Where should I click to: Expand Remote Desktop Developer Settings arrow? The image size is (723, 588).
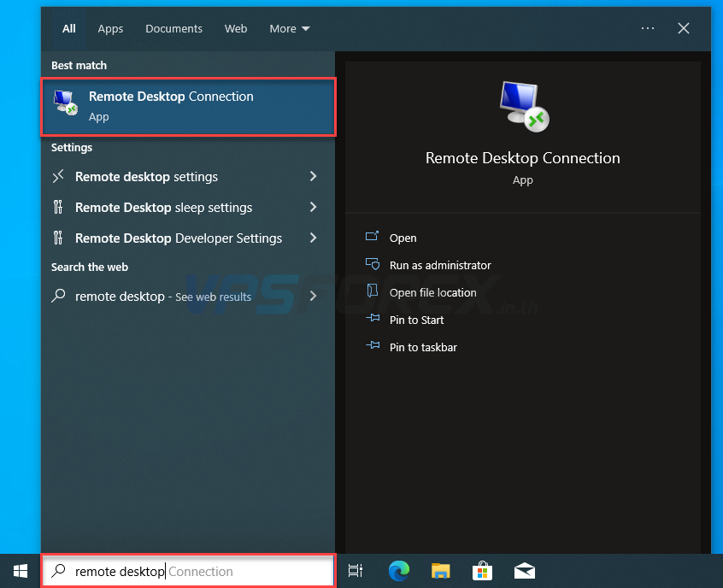tap(313, 238)
